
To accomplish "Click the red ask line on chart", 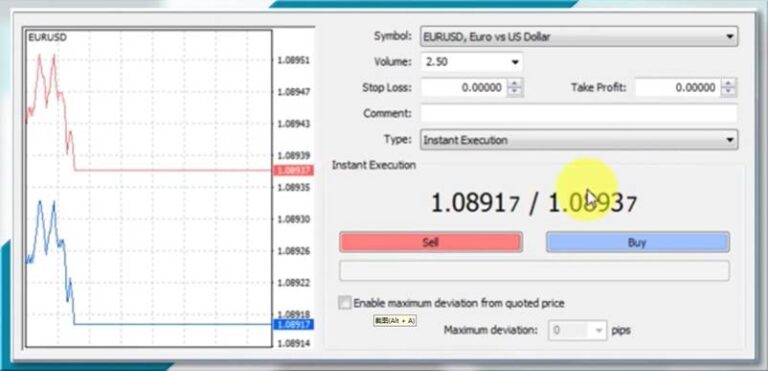I will [172, 171].
